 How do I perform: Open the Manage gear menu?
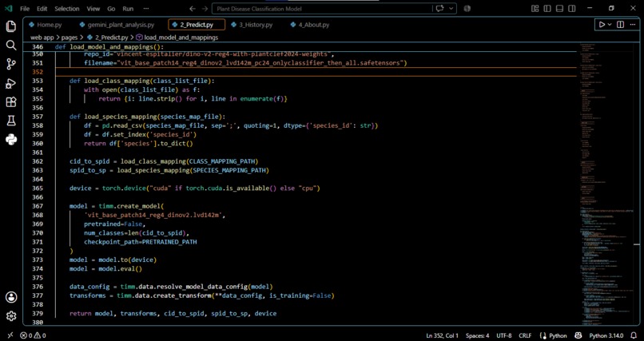point(11,315)
